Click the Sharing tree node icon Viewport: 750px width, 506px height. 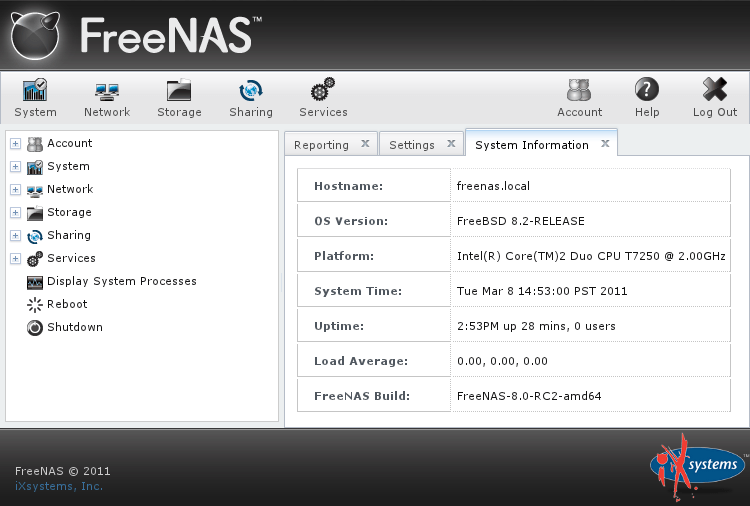coord(35,236)
